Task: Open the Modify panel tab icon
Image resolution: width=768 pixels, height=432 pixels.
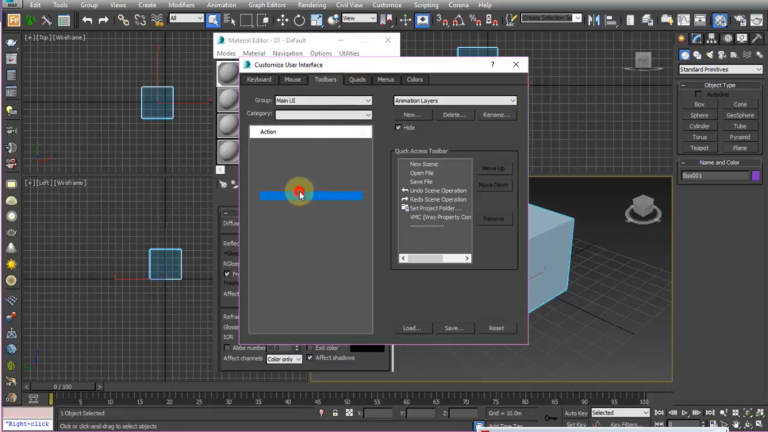Action: point(696,39)
